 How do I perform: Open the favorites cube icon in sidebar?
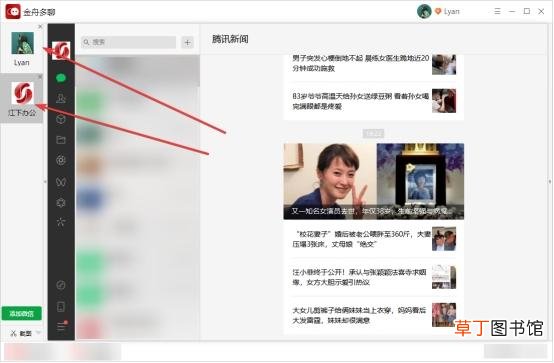61,119
